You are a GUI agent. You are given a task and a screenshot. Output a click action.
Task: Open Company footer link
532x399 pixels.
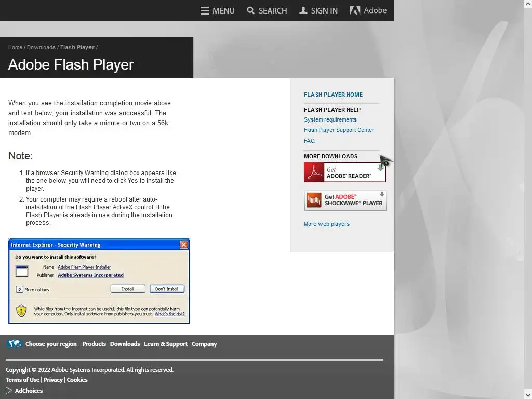click(204, 344)
